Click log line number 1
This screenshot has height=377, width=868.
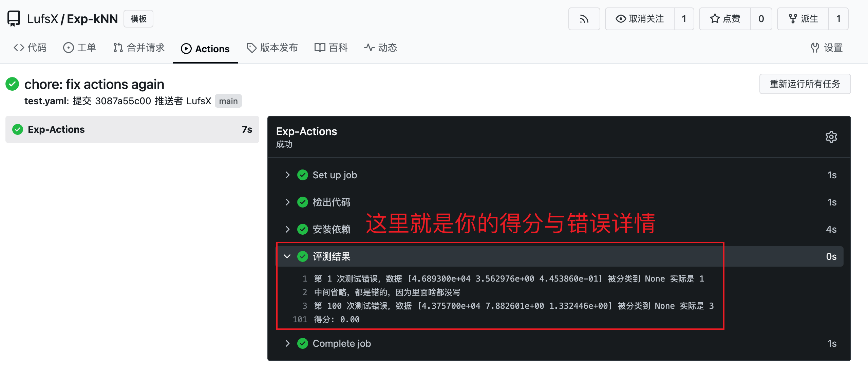[x=305, y=279]
